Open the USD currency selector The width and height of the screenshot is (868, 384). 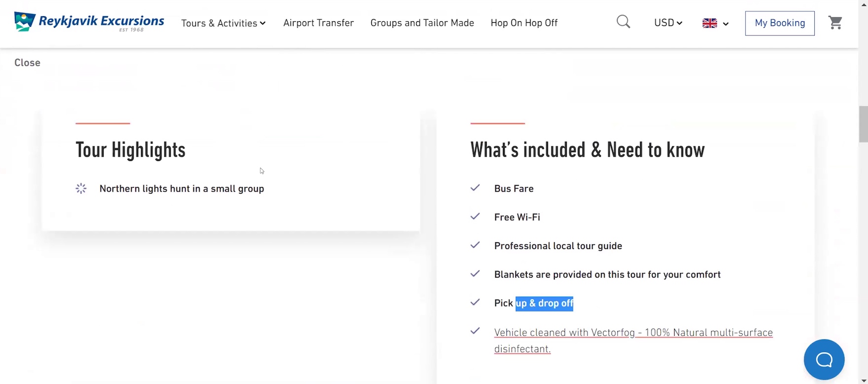point(668,23)
